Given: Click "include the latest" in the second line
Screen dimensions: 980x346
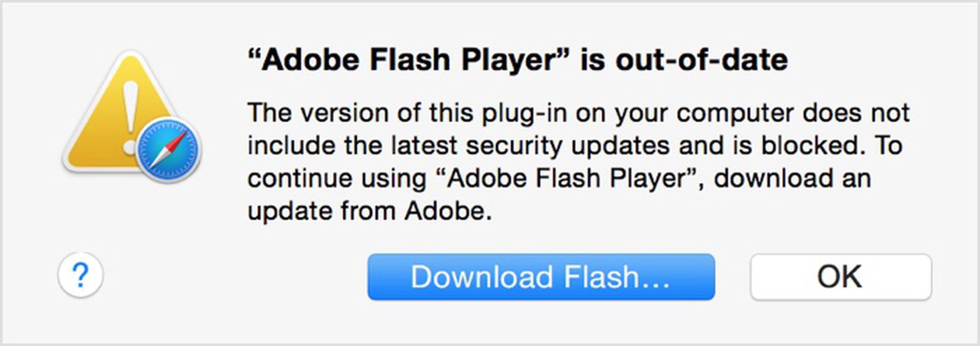Looking at the screenshot, I should click(352, 146).
